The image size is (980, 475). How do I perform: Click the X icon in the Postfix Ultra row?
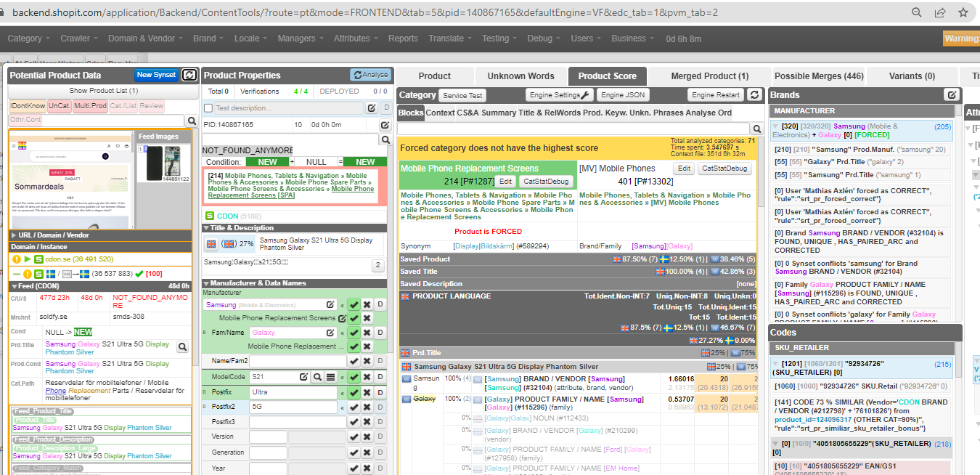pos(367,392)
